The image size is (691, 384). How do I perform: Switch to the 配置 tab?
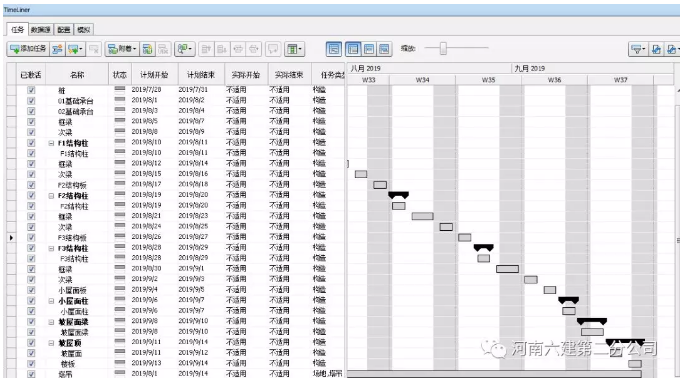coord(64,30)
